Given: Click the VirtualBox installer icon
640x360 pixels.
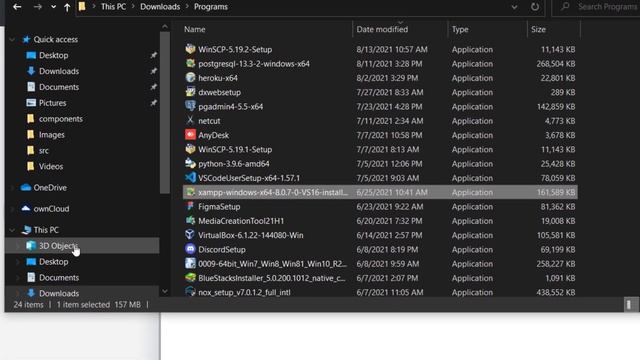Looking at the screenshot, I should click(190, 235).
